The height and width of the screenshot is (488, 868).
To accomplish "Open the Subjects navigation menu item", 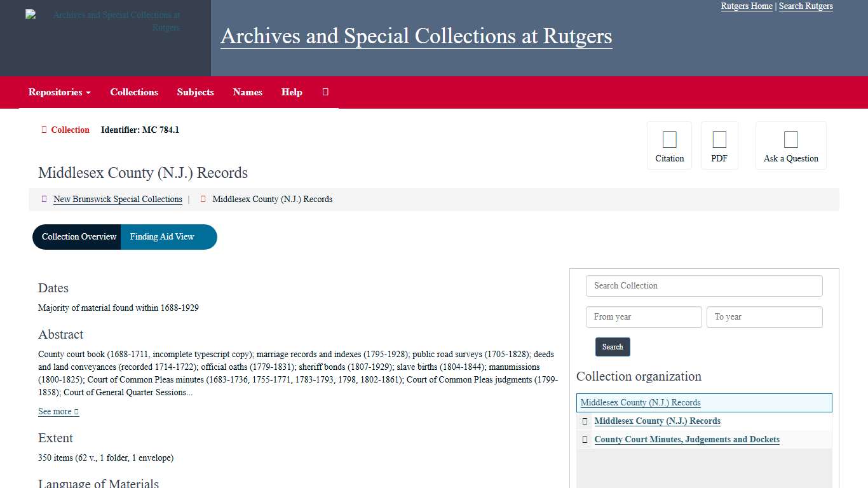I will (195, 92).
